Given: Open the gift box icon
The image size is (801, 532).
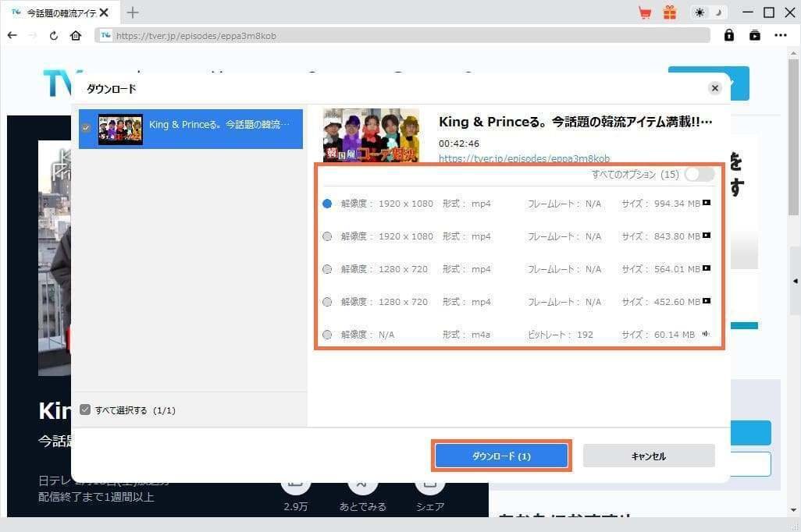Looking at the screenshot, I should (670, 12).
